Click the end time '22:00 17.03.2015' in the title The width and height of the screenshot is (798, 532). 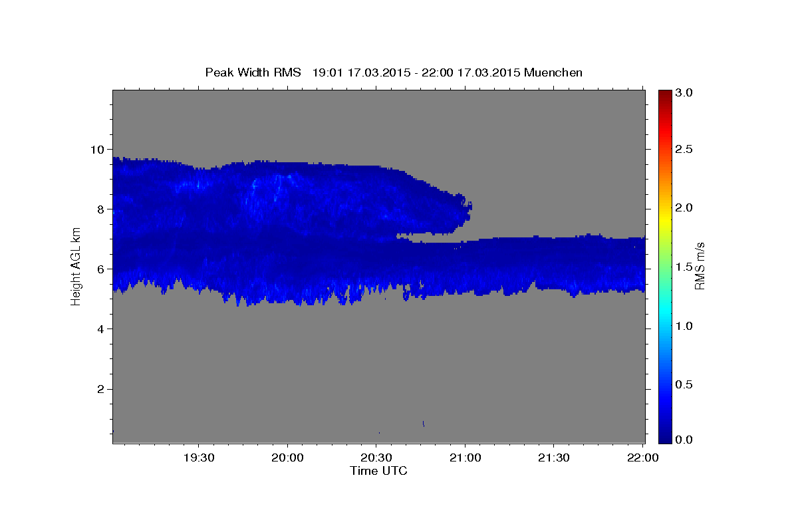pyautogui.click(x=470, y=72)
